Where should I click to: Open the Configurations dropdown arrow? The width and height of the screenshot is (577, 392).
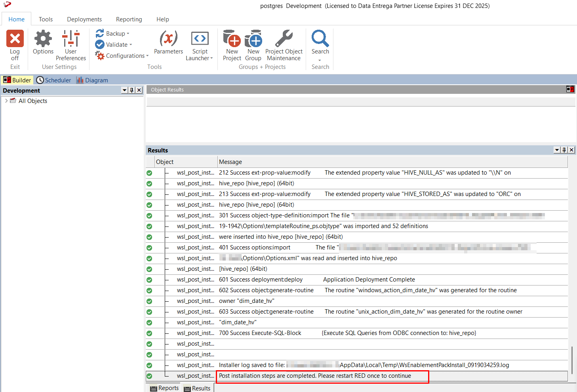point(147,56)
